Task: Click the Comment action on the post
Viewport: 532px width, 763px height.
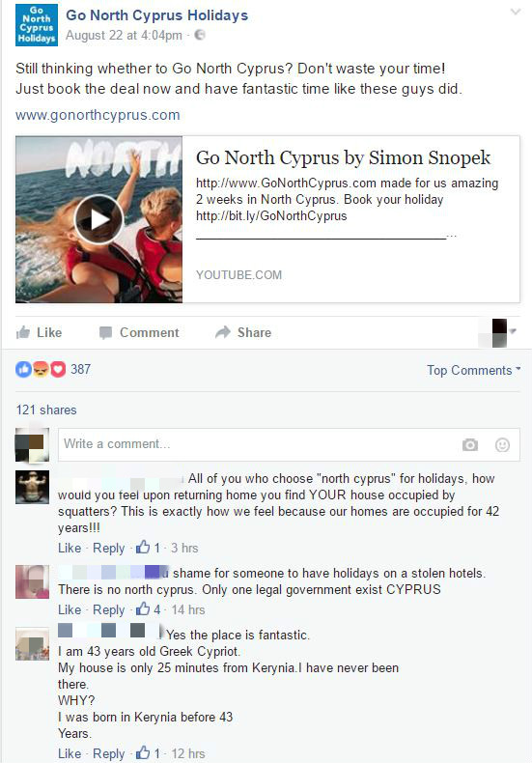Action: [139, 332]
